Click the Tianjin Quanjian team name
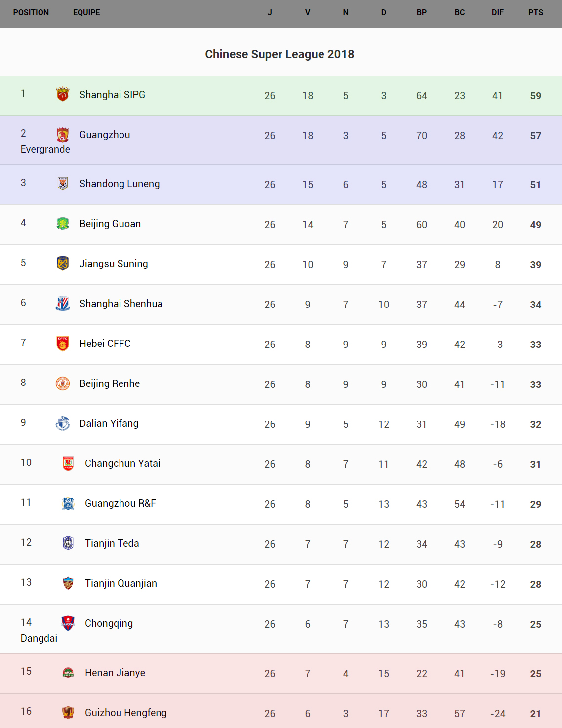This screenshot has width=562, height=728. coord(121,583)
